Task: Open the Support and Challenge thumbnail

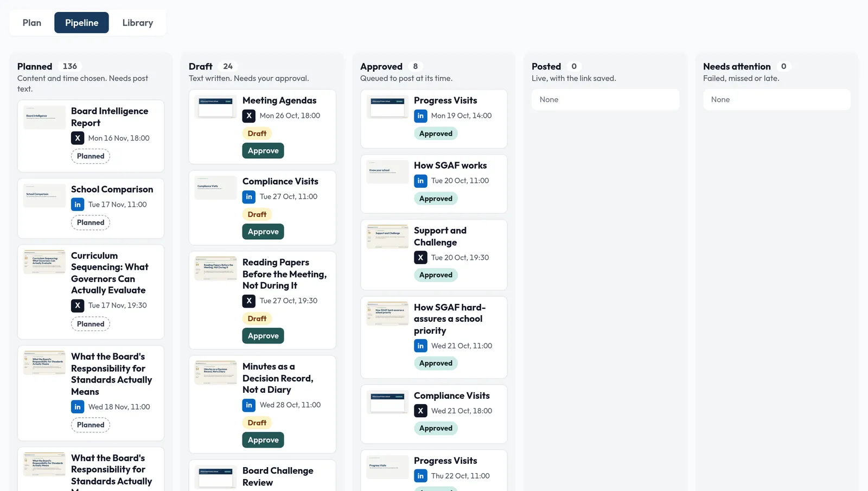Action: click(x=387, y=237)
